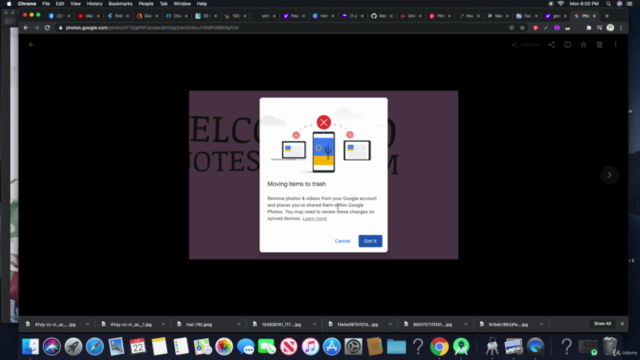Open the Music app in the Dock

click(x=310, y=347)
